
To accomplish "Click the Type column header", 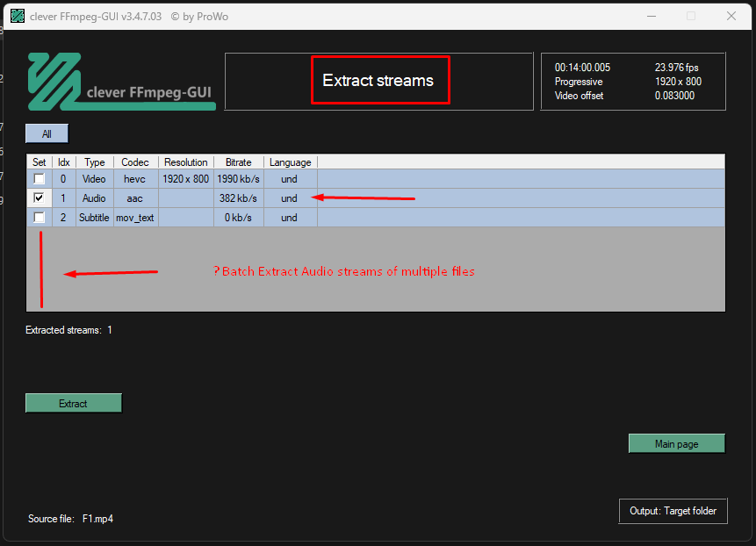I will pyautogui.click(x=95, y=162).
